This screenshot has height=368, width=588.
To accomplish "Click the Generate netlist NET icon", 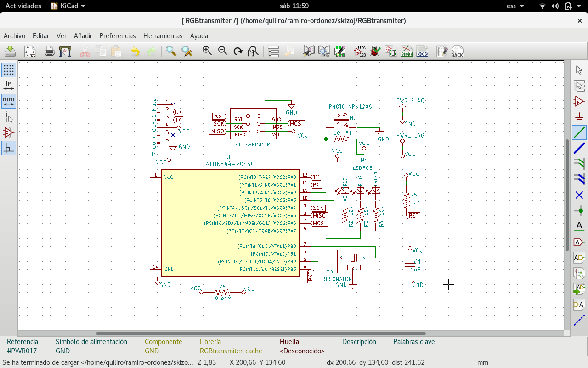I will pyautogui.click(x=407, y=51).
